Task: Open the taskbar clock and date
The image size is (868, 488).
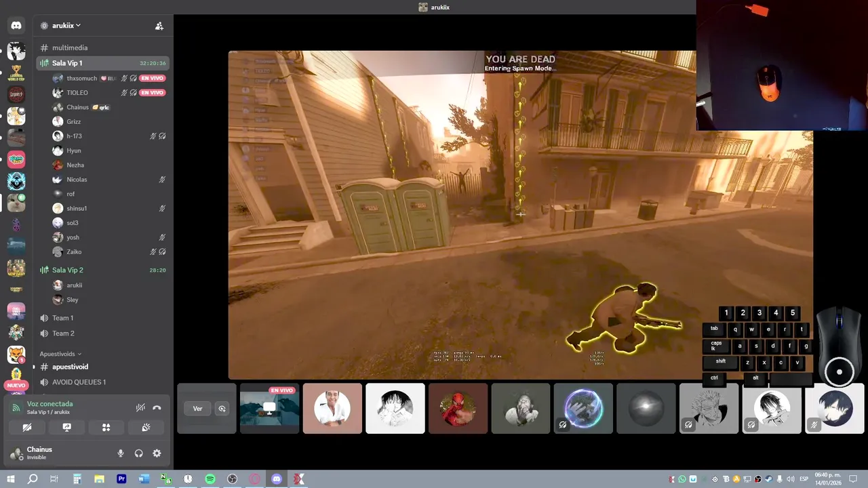Action: (x=829, y=479)
